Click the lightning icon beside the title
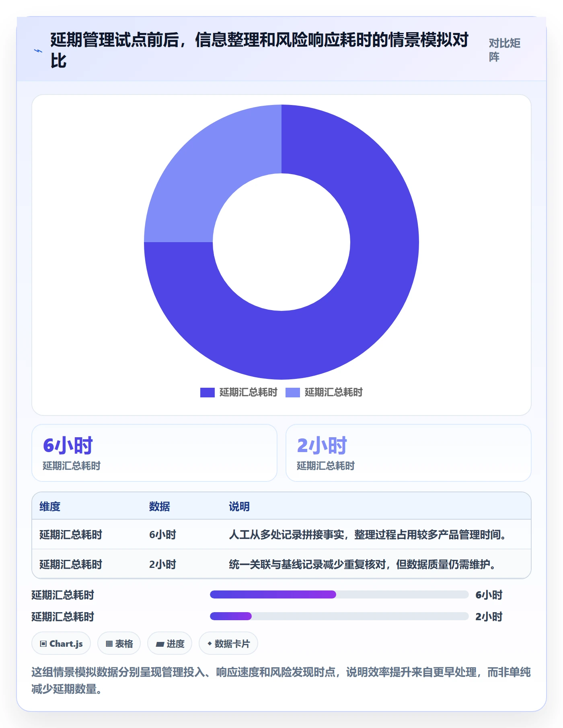This screenshot has width=563, height=728. [38, 51]
